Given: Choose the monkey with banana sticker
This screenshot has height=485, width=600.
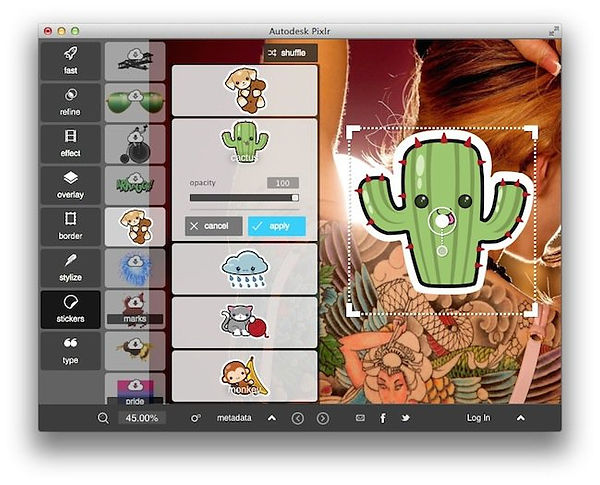Looking at the screenshot, I should tap(245, 376).
